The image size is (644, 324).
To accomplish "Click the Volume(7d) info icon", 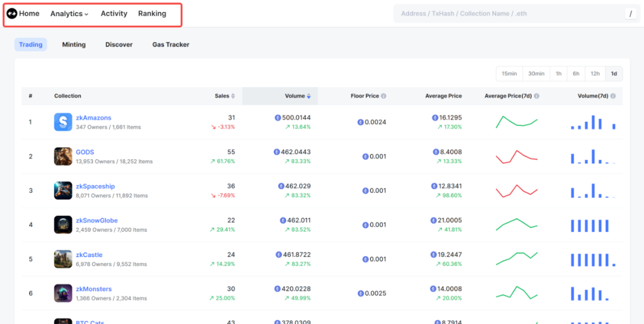I will tap(613, 96).
